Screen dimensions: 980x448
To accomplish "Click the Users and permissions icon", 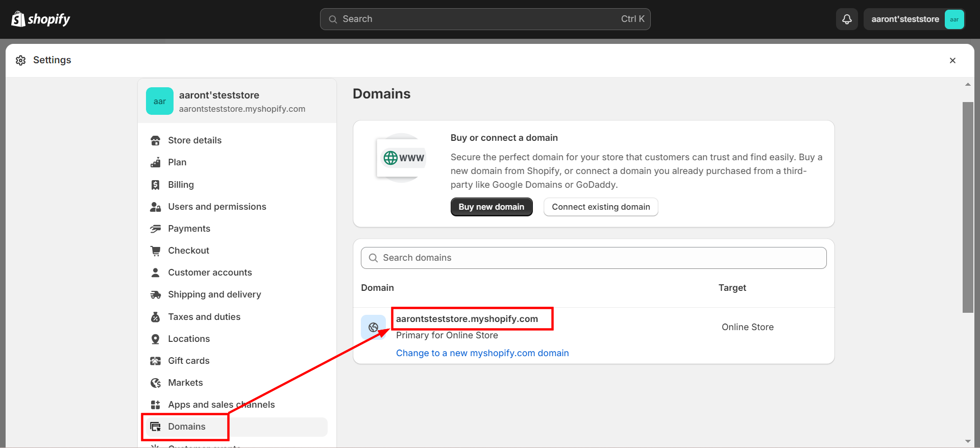I will pos(156,207).
